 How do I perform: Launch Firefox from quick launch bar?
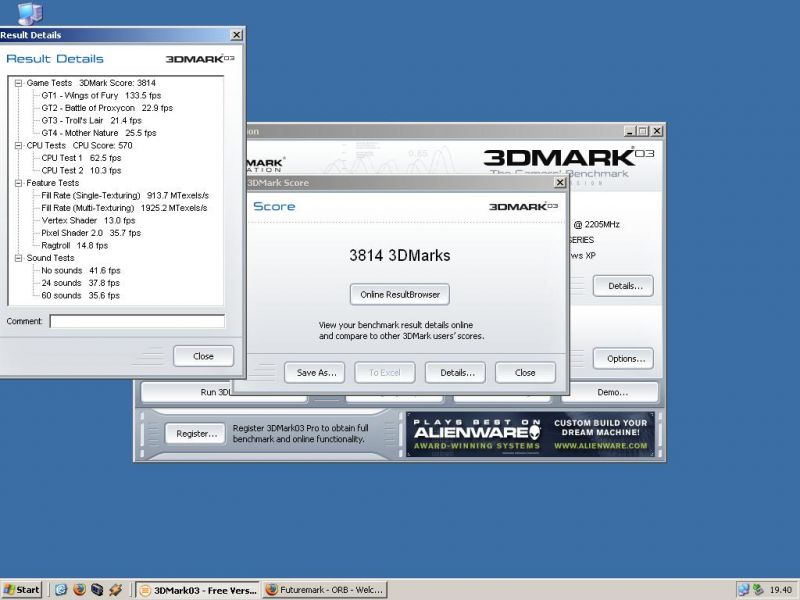(x=79, y=590)
